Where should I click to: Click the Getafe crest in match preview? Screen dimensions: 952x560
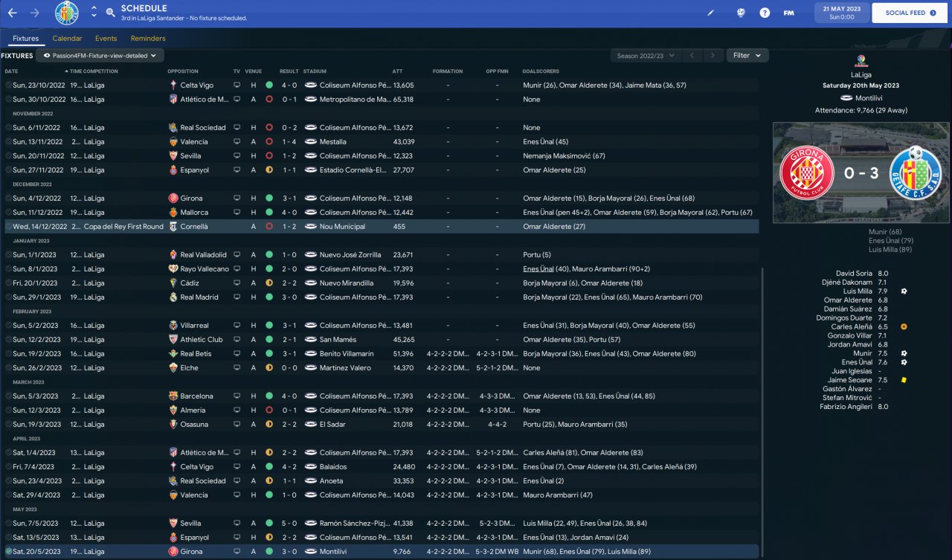click(916, 173)
